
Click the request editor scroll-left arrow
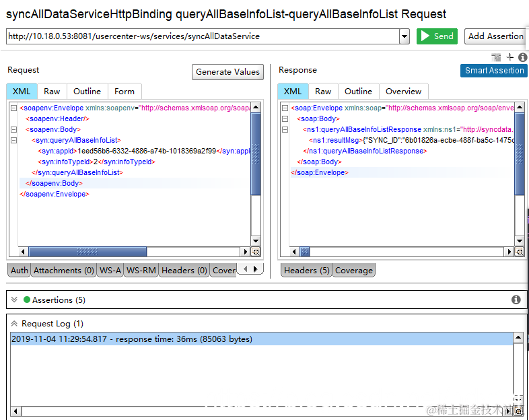23,252
